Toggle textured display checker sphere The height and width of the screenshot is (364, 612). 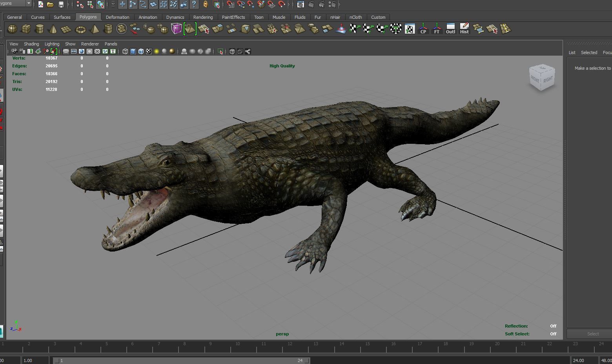click(149, 51)
